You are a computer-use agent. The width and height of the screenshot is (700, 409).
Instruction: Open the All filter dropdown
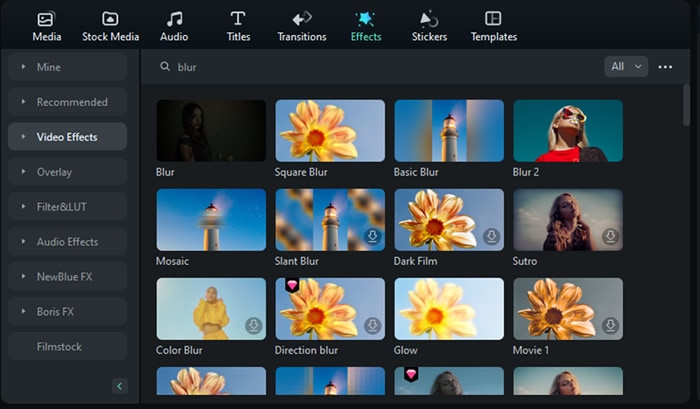tap(626, 67)
